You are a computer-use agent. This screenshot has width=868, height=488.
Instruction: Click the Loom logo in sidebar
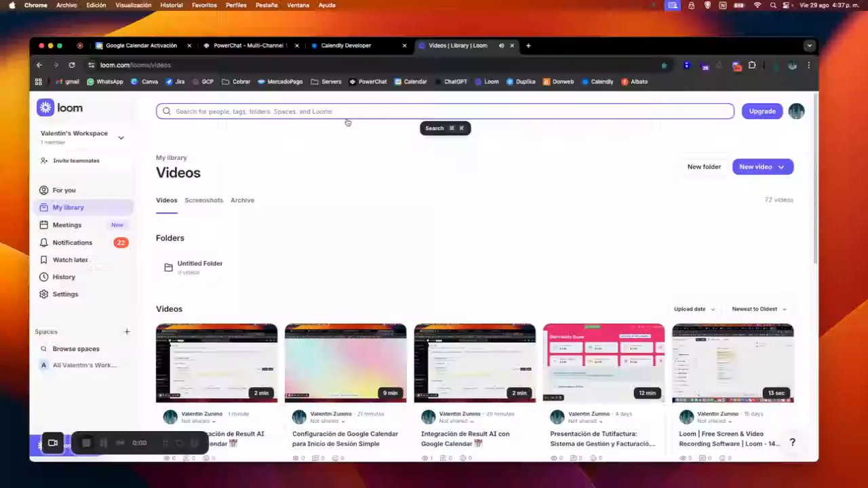pos(60,108)
